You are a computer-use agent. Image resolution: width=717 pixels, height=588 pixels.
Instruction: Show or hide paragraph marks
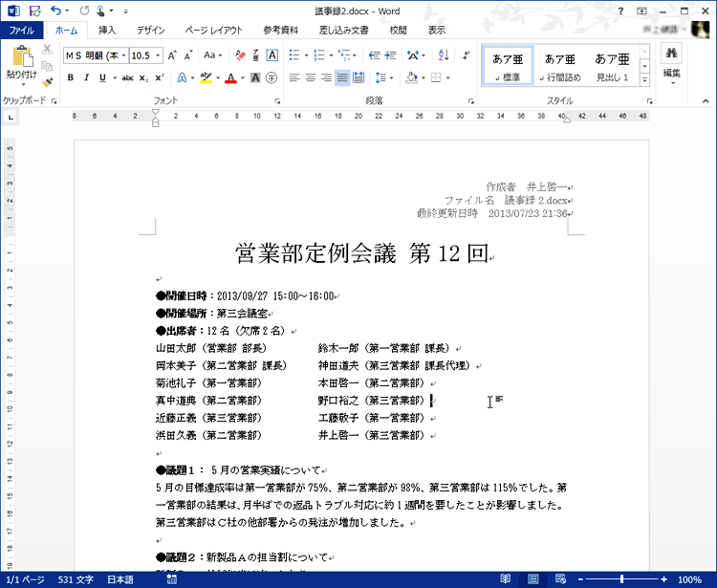click(x=466, y=55)
